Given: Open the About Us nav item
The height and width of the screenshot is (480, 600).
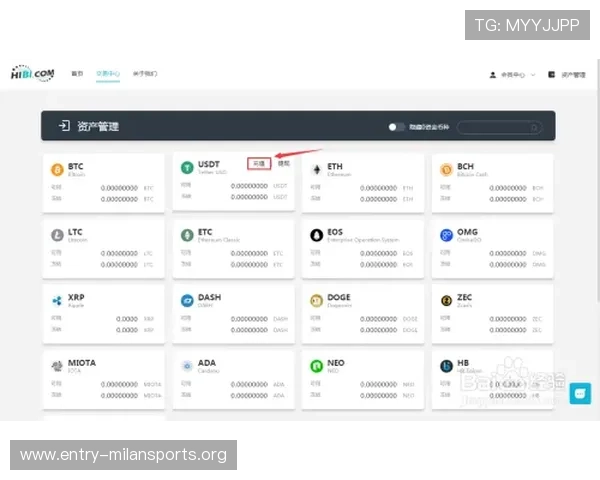Looking at the screenshot, I should pyautogui.click(x=144, y=74).
